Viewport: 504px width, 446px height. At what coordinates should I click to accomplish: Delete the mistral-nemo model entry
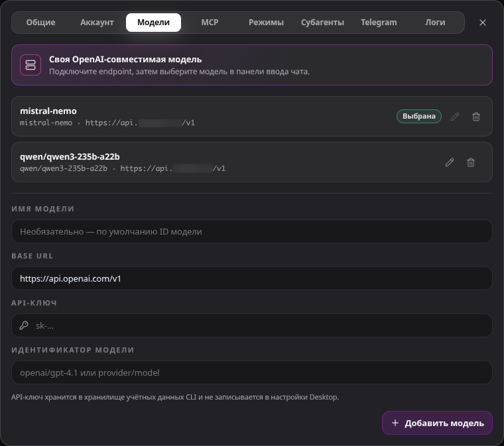[x=476, y=117]
